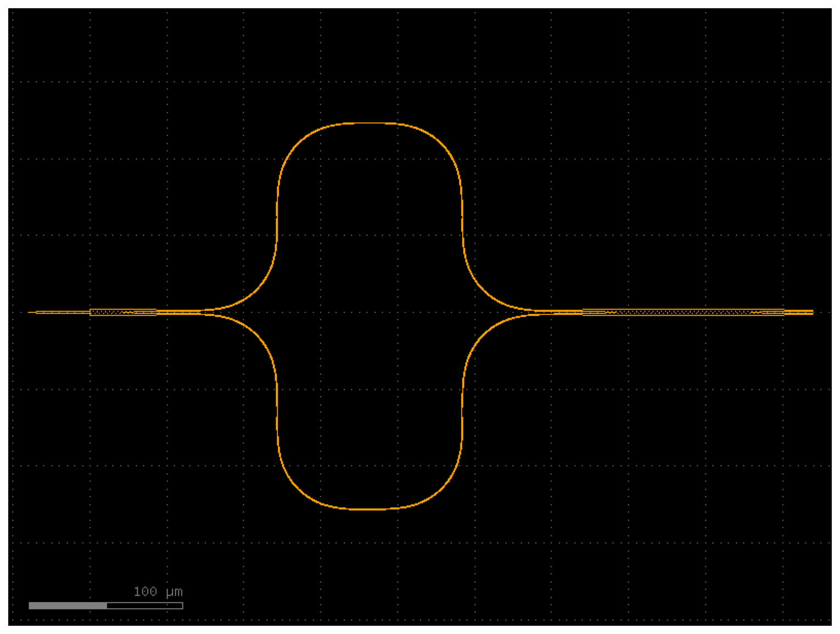
Task: Click the output waveguide stub at far right
Action: point(799,312)
